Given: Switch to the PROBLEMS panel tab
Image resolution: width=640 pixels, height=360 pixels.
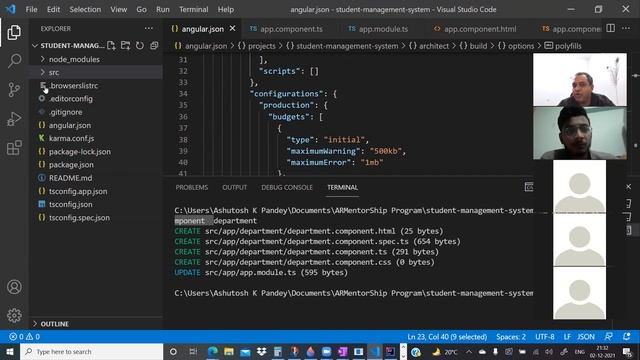Looking at the screenshot, I should 192,187.
